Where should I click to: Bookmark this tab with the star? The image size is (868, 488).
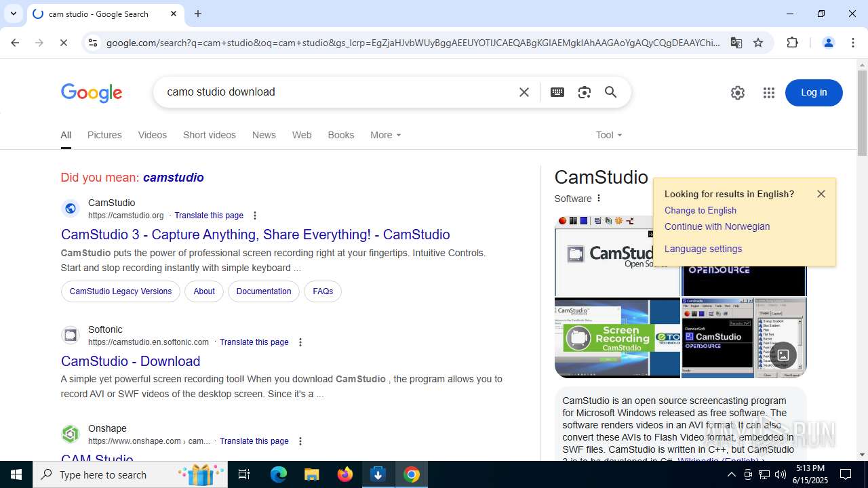coord(758,43)
